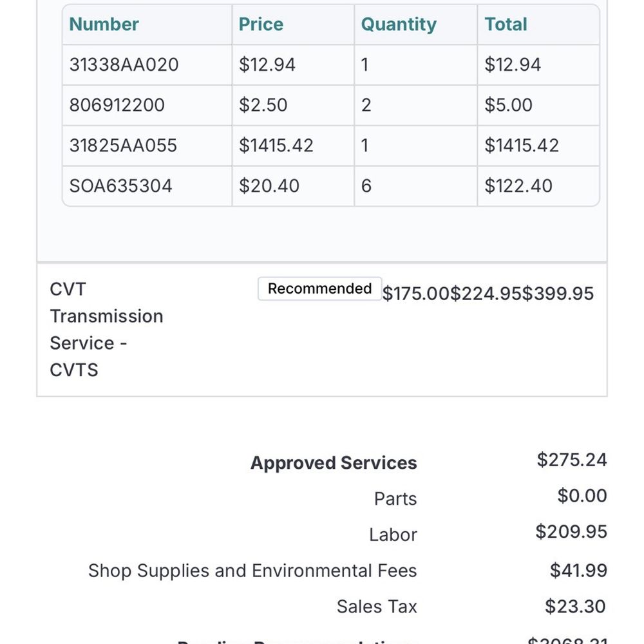Click the Total column header
The height and width of the screenshot is (644, 644).
(506, 24)
